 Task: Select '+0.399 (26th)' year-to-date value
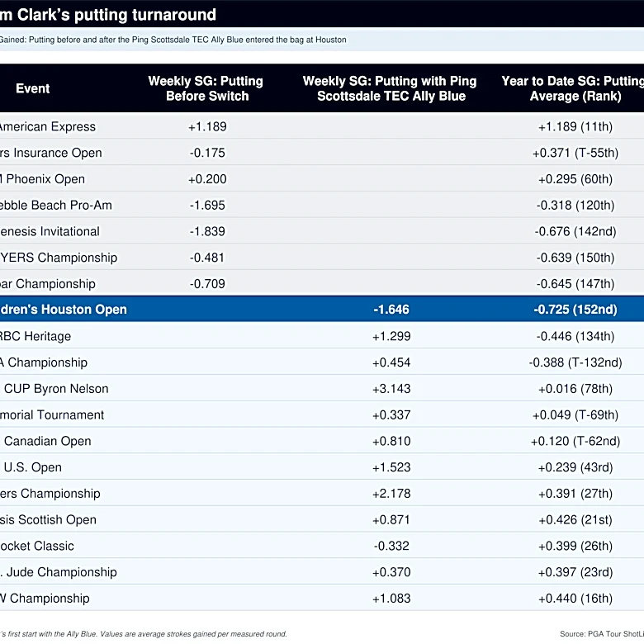point(575,547)
